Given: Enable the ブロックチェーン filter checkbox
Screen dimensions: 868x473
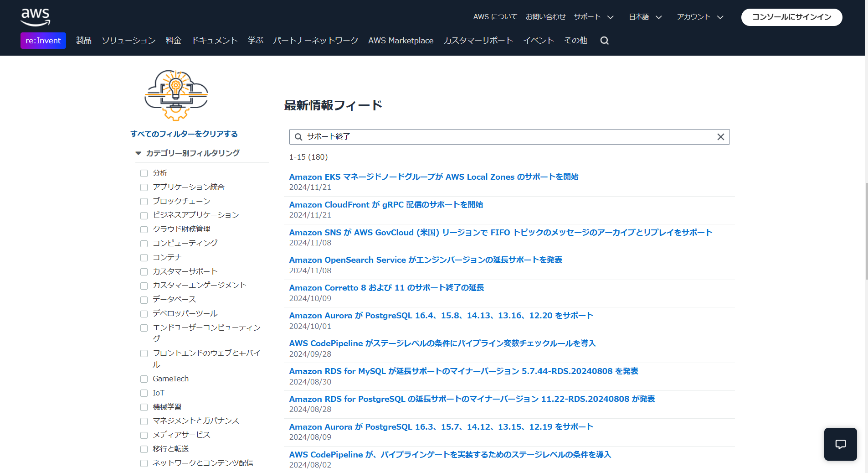Looking at the screenshot, I should tap(144, 202).
